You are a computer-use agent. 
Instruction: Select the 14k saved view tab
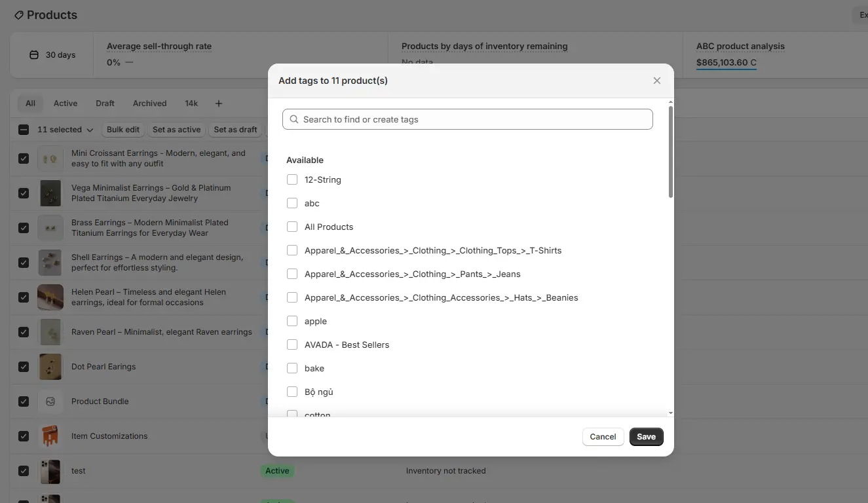pyautogui.click(x=191, y=103)
